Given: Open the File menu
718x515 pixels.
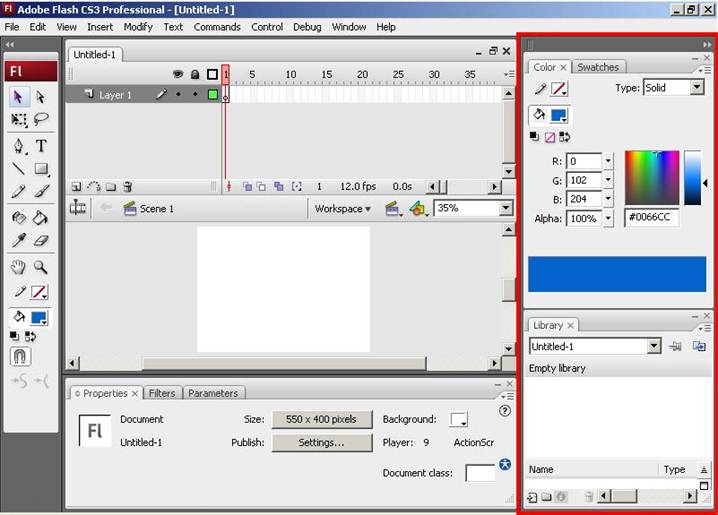Looking at the screenshot, I should [11, 27].
